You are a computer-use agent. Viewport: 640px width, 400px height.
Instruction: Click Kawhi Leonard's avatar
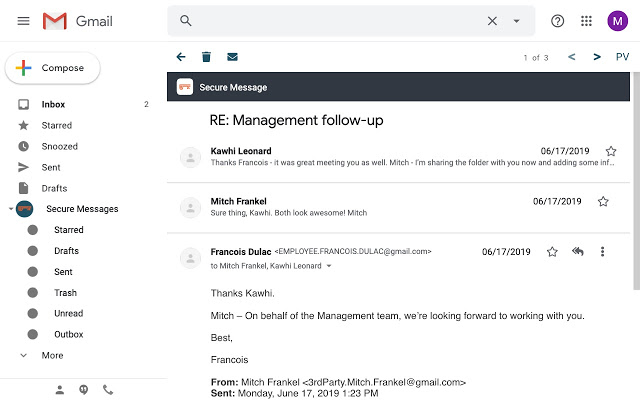(x=190, y=157)
